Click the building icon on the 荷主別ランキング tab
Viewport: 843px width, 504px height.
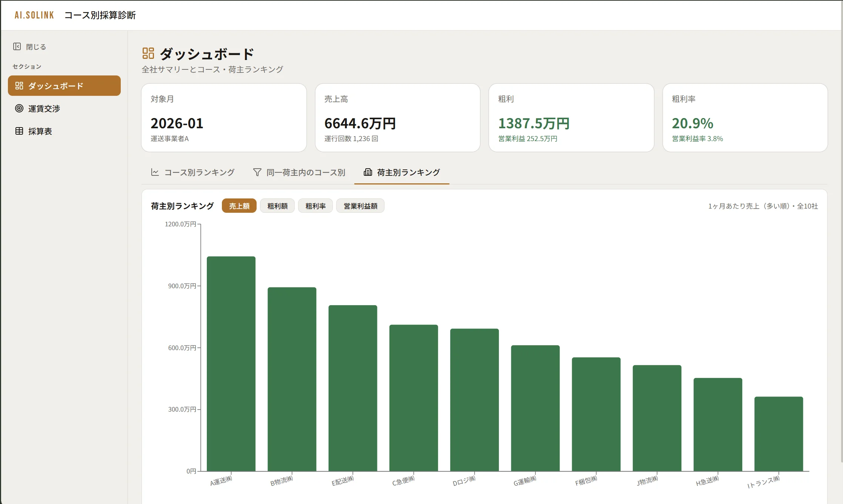coord(368,172)
